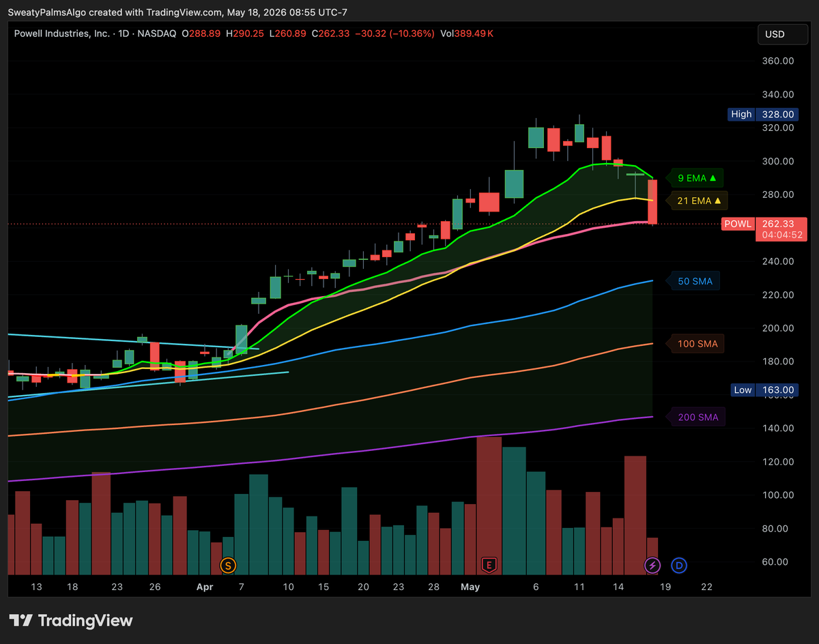The image size is (819, 644).
Task: Click the tallest red volume bar above E marker
Action: pos(489,506)
